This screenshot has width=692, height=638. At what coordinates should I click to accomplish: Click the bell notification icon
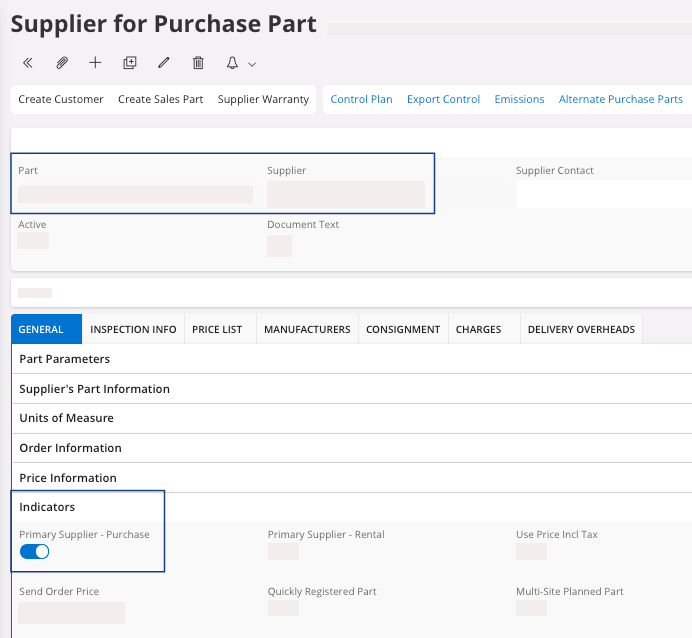232,63
